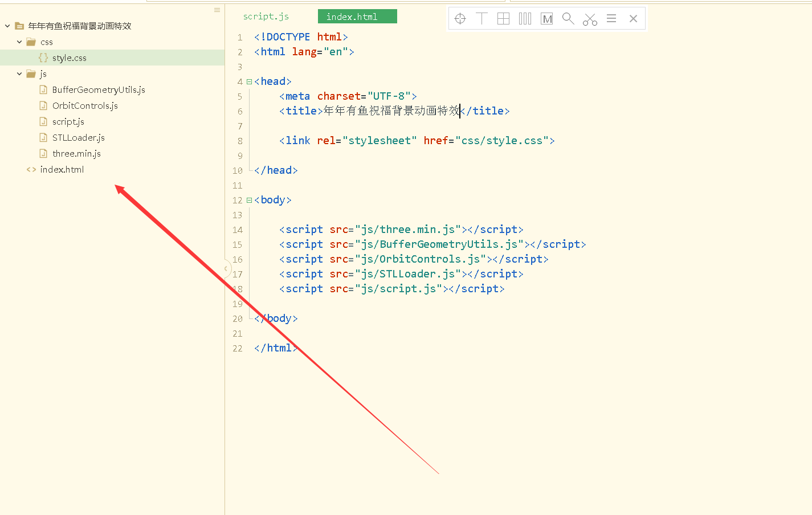Click the angle-brackets icon beside index.html
This screenshot has width=812, height=515.
pos(31,170)
